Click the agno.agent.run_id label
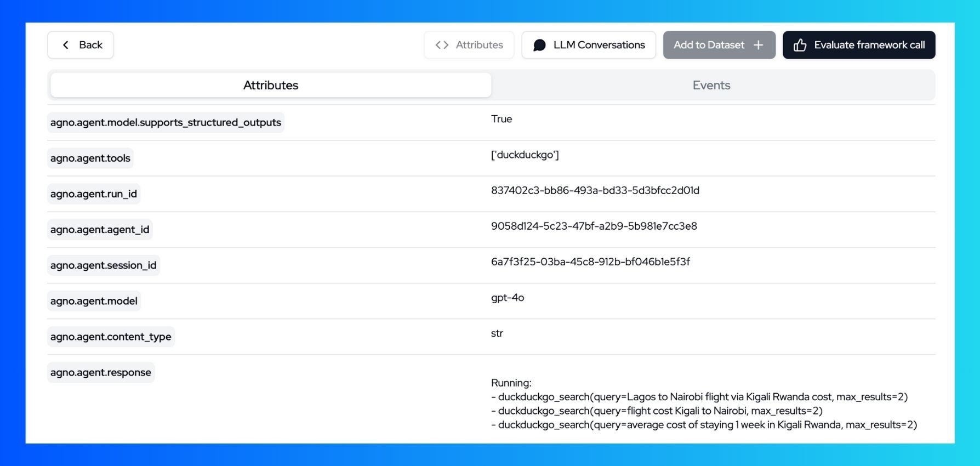The height and width of the screenshot is (466, 980). point(94,194)
